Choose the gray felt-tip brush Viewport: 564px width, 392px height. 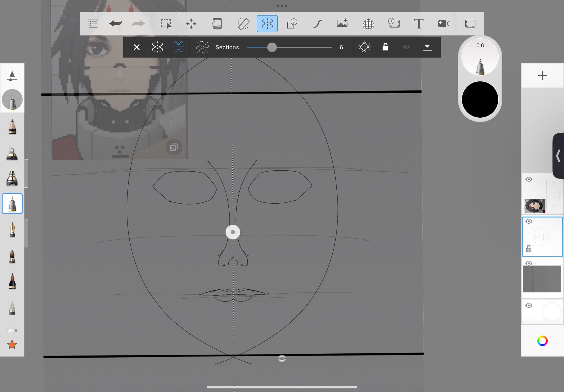click(12, 308)
